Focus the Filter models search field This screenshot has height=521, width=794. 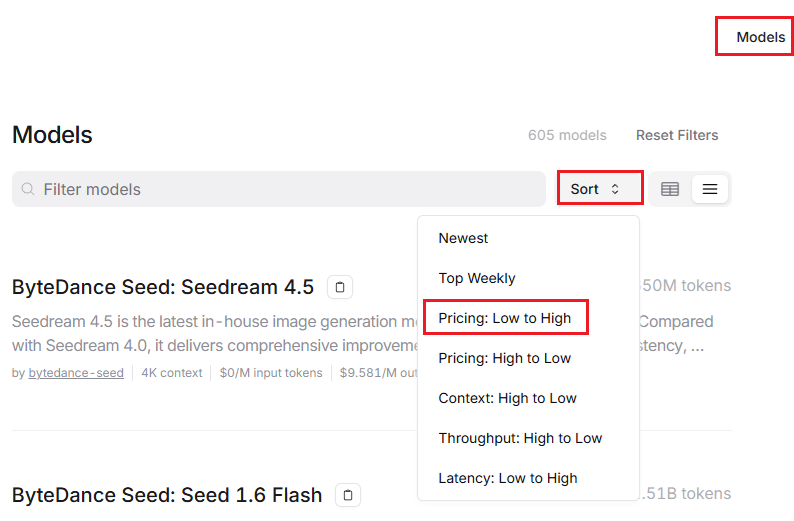point(280,189)
